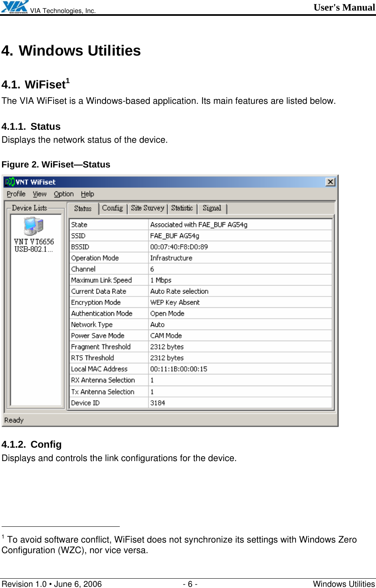Open the Signal tab

[x=212, y=208]
